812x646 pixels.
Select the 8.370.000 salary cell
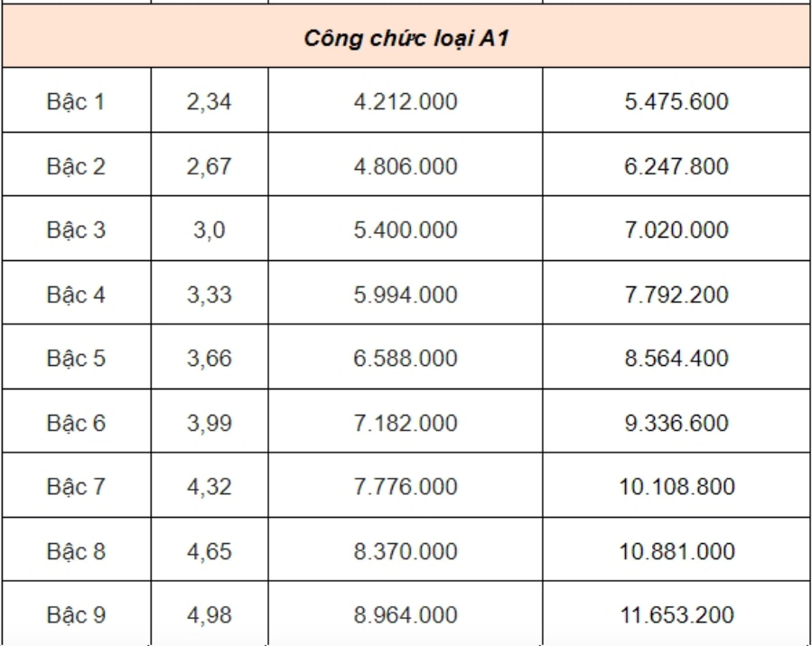pyautogui.click(x=406, y=551)
